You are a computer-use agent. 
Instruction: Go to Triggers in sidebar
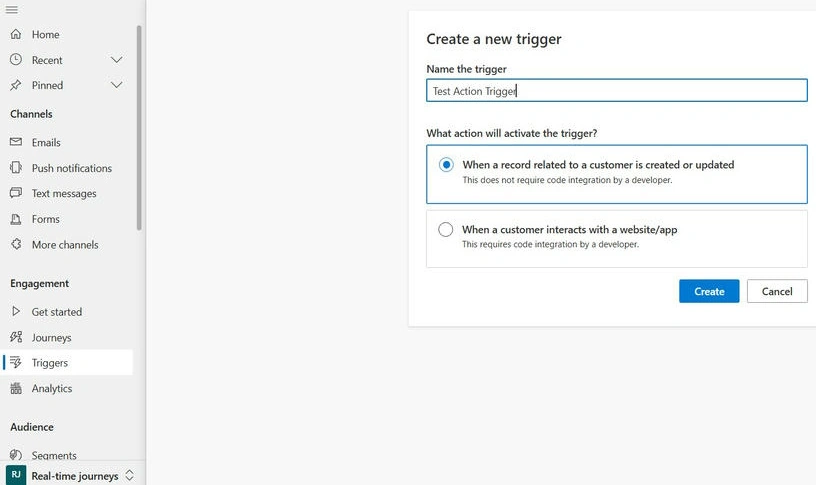coord(67,362)
